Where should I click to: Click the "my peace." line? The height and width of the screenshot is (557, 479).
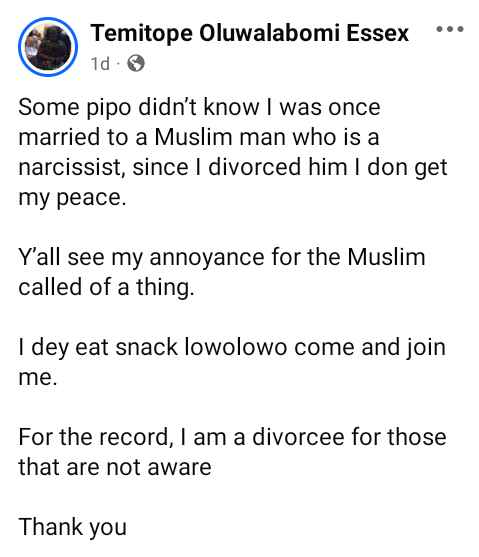[72, 198]
